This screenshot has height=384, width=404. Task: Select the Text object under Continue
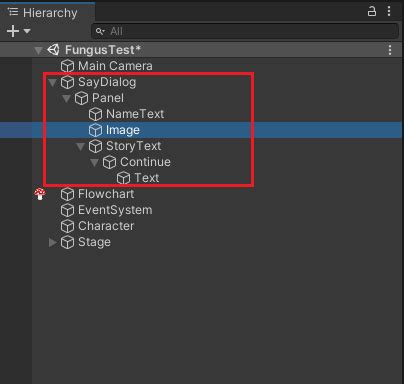[147, 178]
